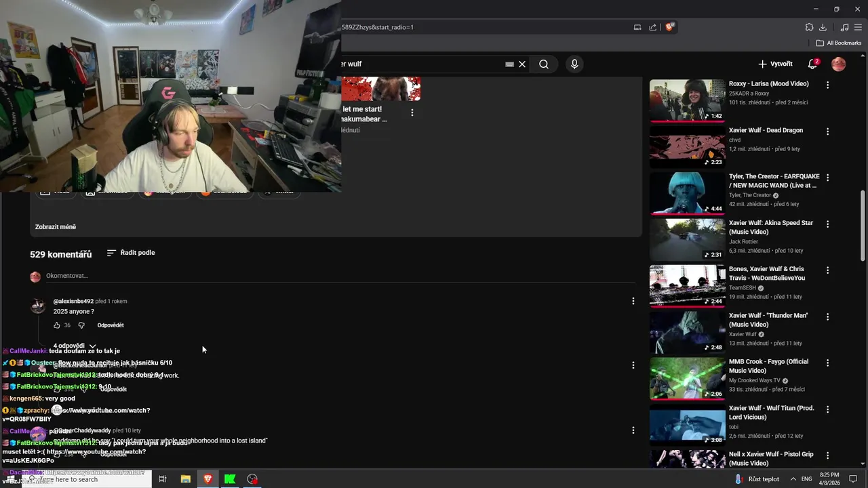Click the TeamSESH channel name
This screenshot has height=488, width=868.
pyautogui.click(x=743, y=287)
